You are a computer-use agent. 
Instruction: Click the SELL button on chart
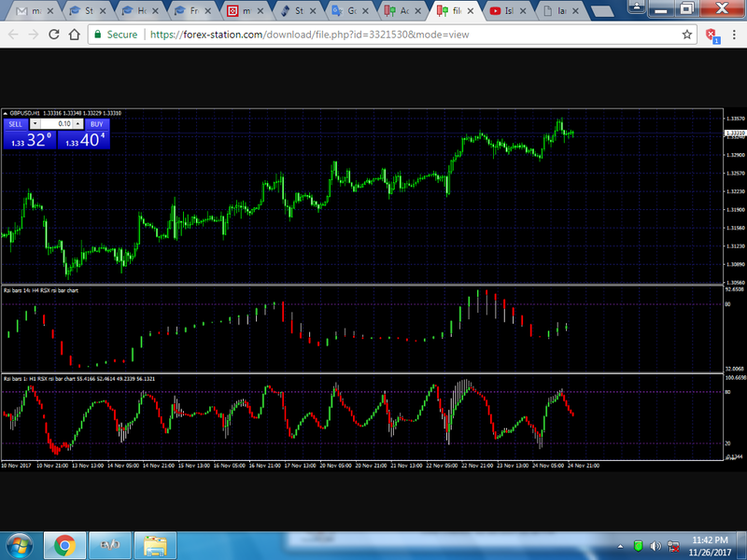16,124
